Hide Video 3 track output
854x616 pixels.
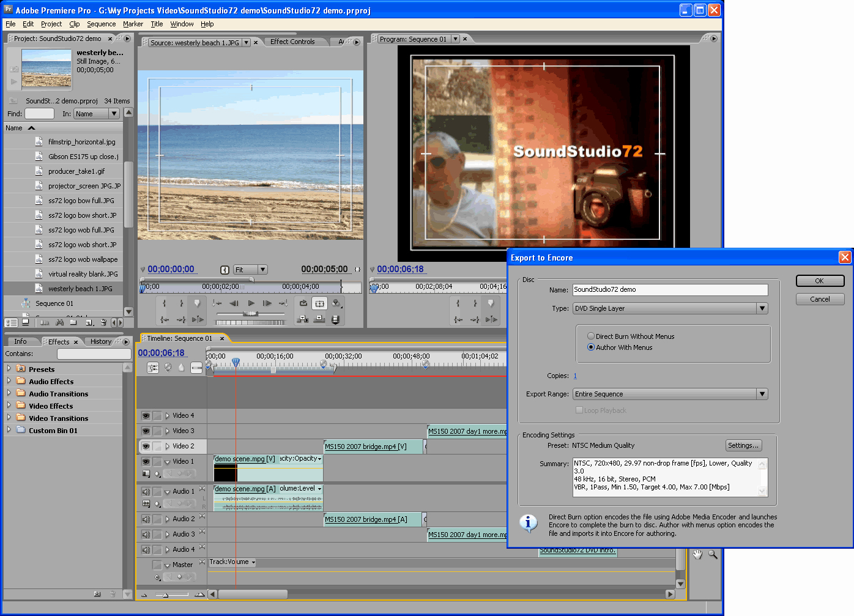click(x=146, y=431)
